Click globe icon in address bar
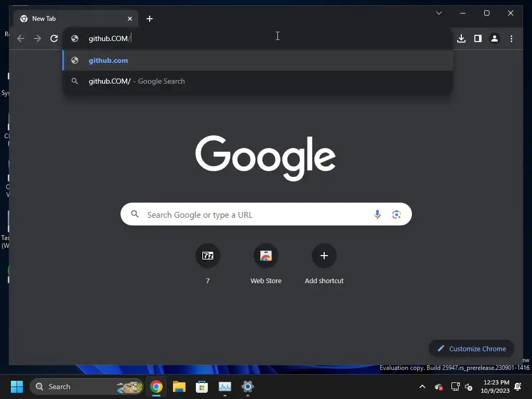532x399 pixels. 75,38
